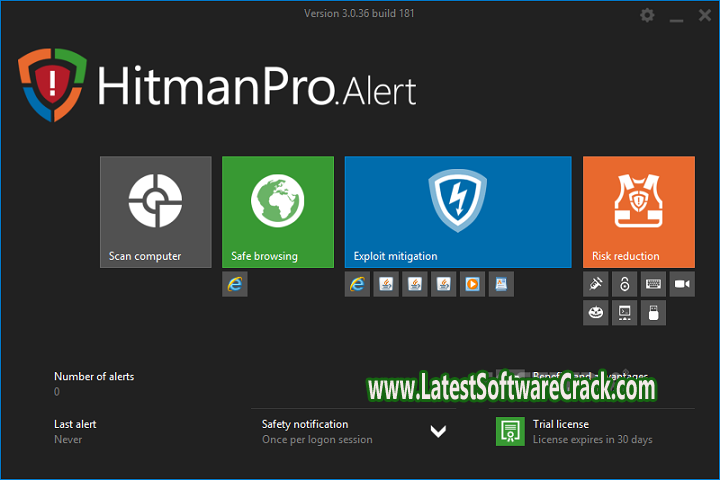Click Internet Explorer icon under Safe browsing
The height and width of the screenshot is (480, 720).
(235, 285)
